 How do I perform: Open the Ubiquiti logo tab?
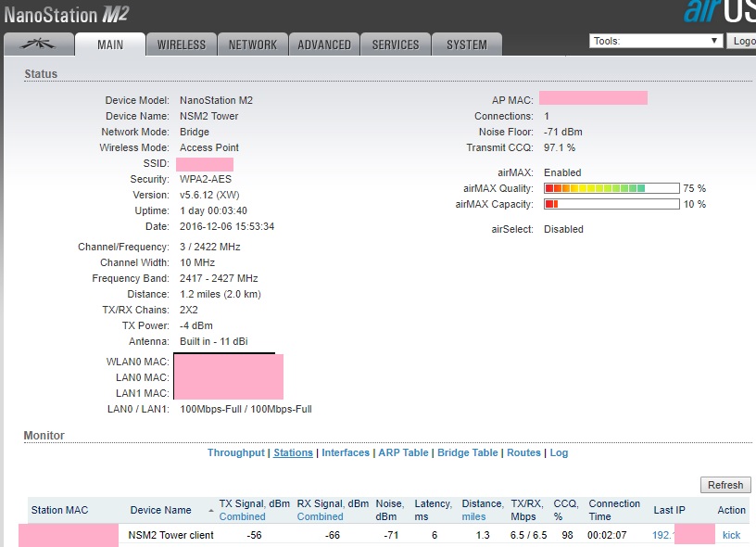(39, 45)
